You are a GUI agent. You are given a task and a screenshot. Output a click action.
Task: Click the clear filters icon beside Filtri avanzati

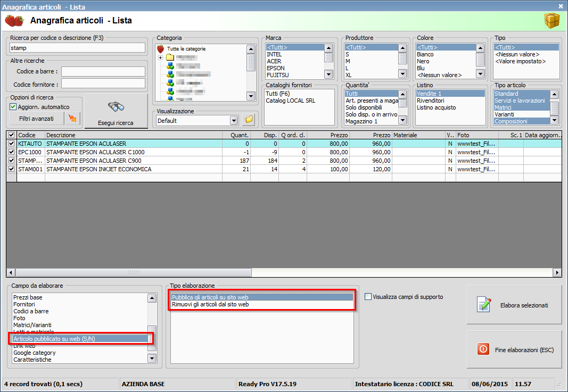72,119
